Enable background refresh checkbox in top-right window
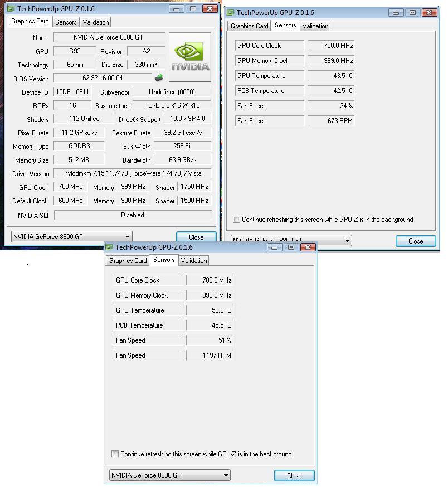Screen dimensions: 448x487 [236, 220]
